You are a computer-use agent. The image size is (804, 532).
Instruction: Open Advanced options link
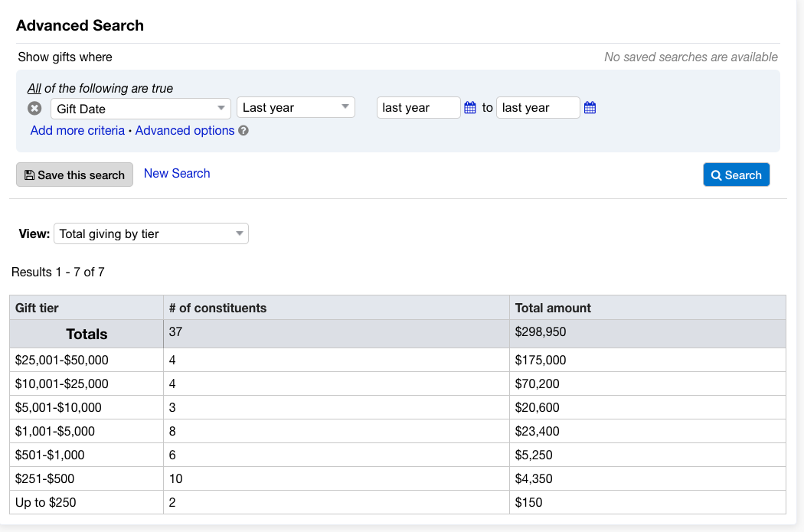click(185, 131)
